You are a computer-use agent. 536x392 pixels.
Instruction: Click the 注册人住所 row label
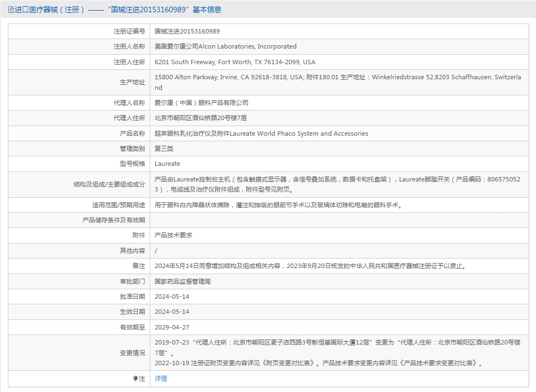(129, 62)
